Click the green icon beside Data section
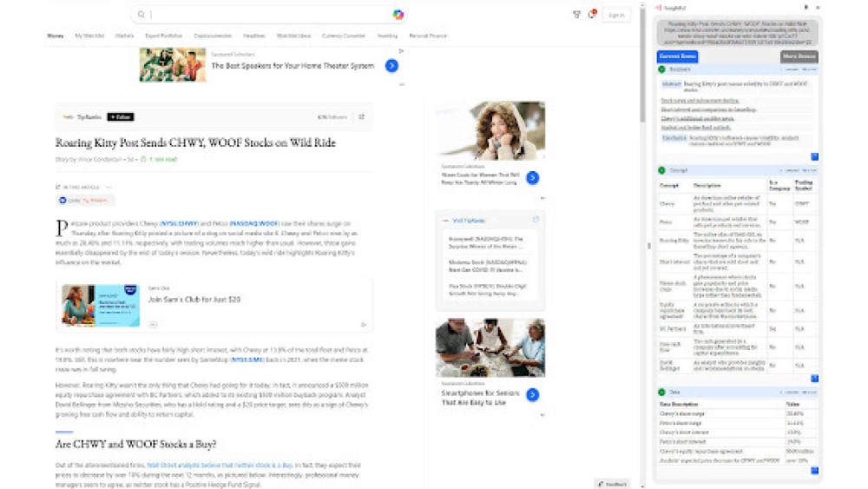The height and width of the screenshot is (489, 868). point(661,392)
